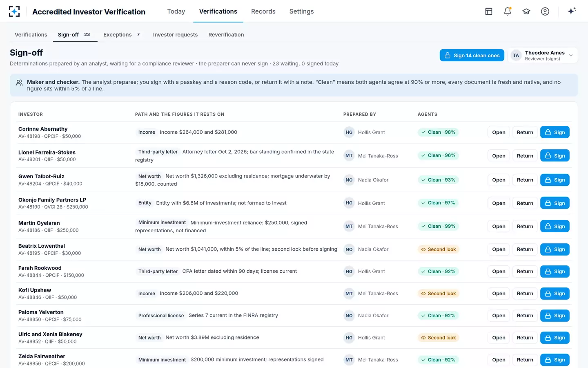Click the Kofi Upshaw investor name
The width and height of the screenshot is (588, 368).
35,290
